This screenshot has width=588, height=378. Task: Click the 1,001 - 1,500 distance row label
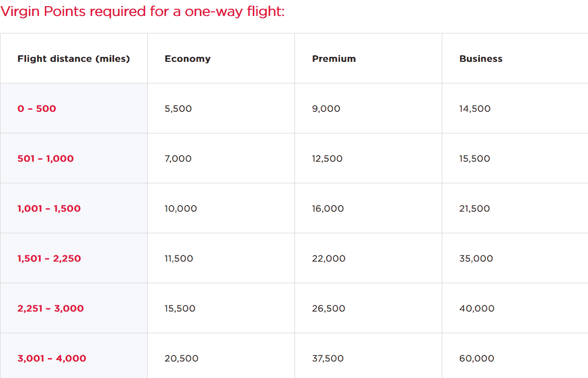coord(49,209)
